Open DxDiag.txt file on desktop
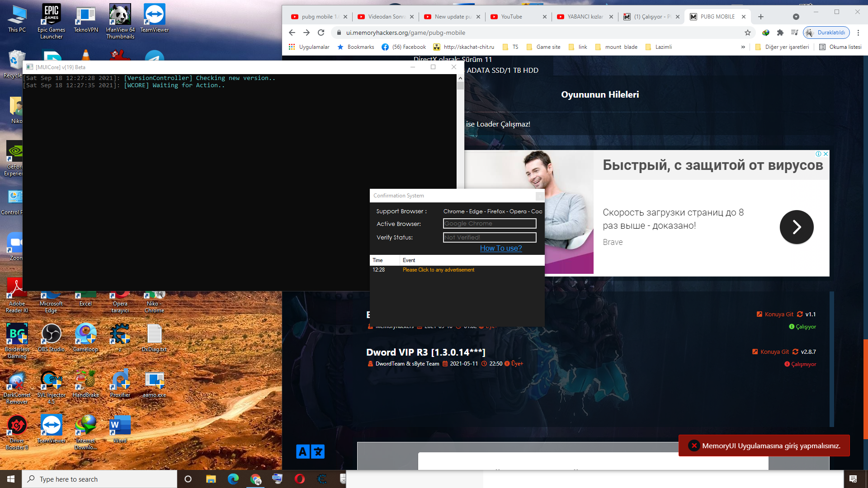Screen dimensions: 868x488 click(155, 338)
